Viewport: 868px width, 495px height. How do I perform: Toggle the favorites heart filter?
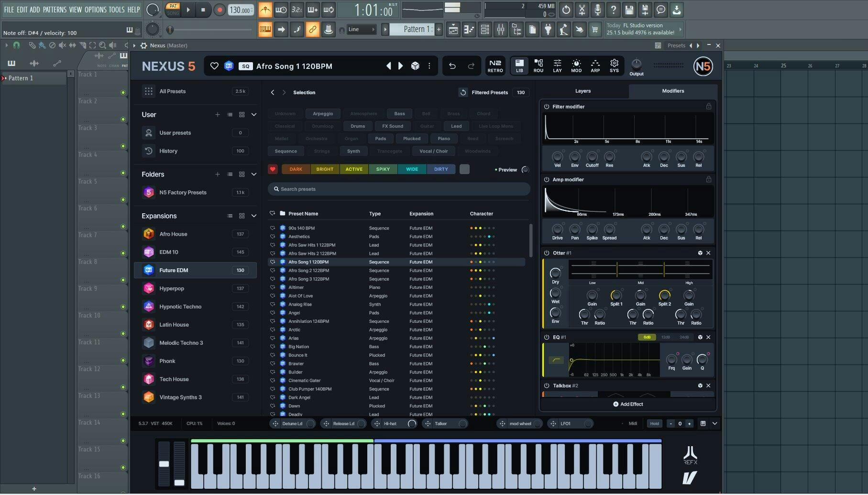click(273, 169)
